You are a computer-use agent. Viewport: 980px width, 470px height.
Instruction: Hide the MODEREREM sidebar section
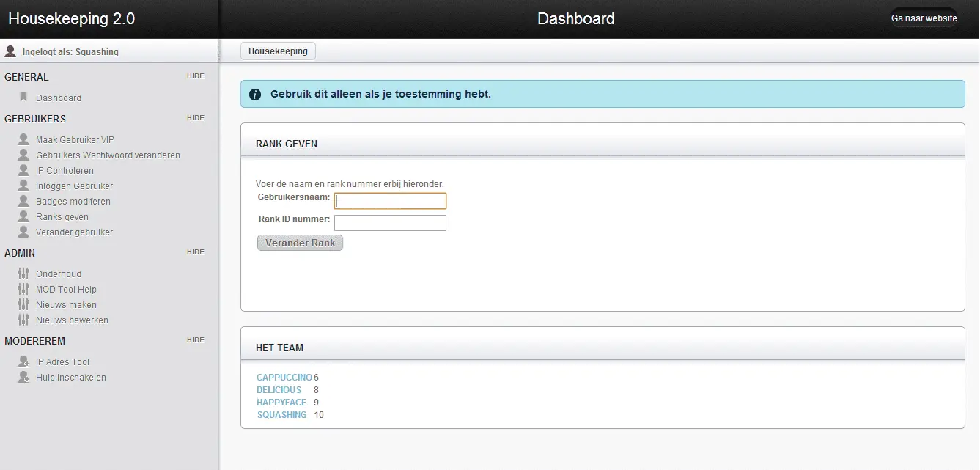click(196, 340)
